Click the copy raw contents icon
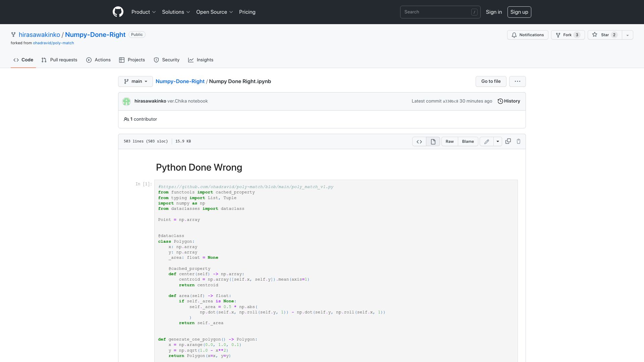This screenshot has width=644, height=362. point(508,141)
